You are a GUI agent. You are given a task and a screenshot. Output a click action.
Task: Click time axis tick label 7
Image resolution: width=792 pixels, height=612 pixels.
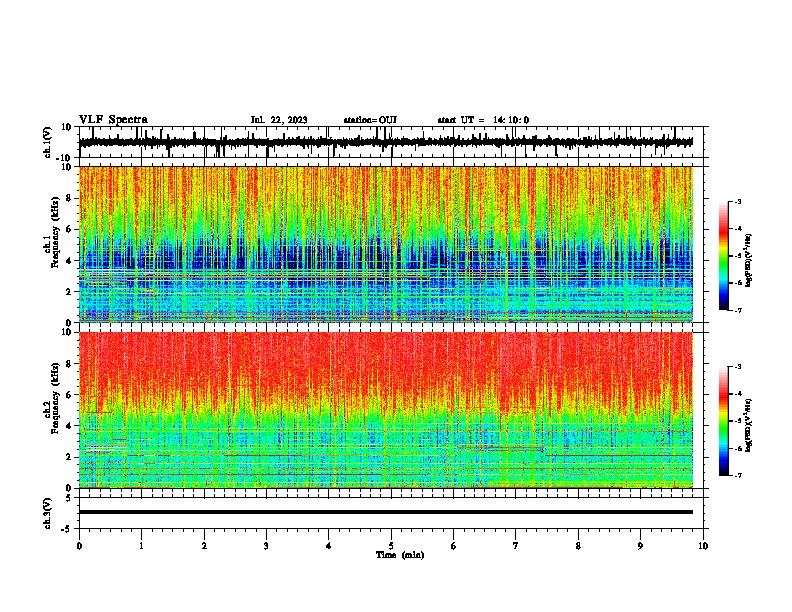(x=516, y=546)
